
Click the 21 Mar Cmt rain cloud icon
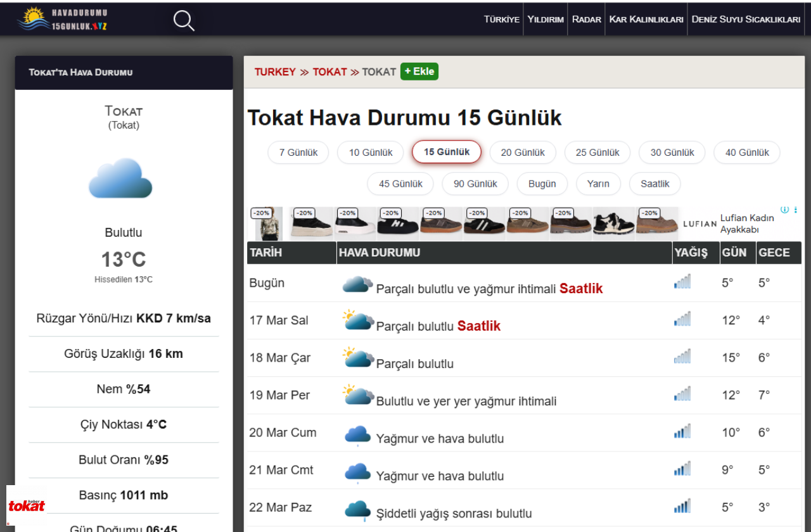point(357,472)
